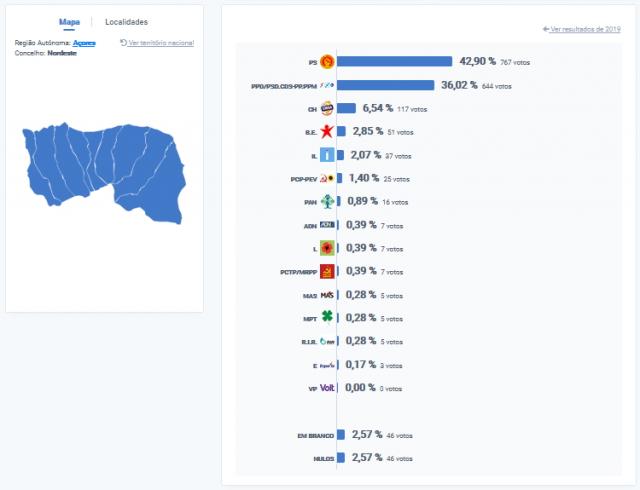Click the IL blue party logo
The height and width of the screenshot is (490, 640).
(x=326, y=155)
